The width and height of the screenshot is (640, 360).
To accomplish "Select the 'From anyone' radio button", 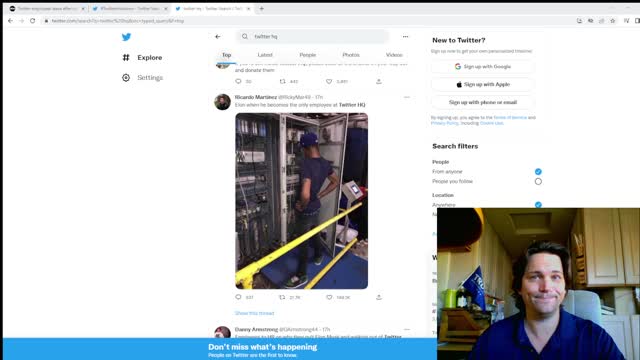I will point(538,172).
